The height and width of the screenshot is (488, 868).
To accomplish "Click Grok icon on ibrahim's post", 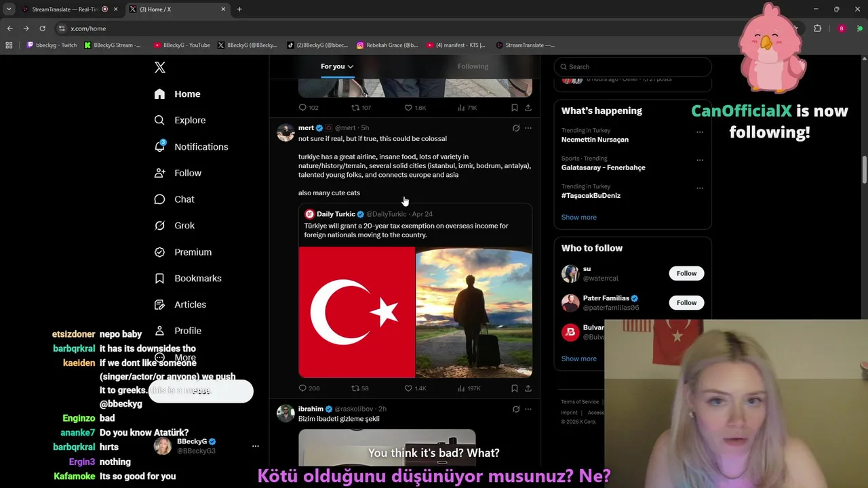I will 516,409.
